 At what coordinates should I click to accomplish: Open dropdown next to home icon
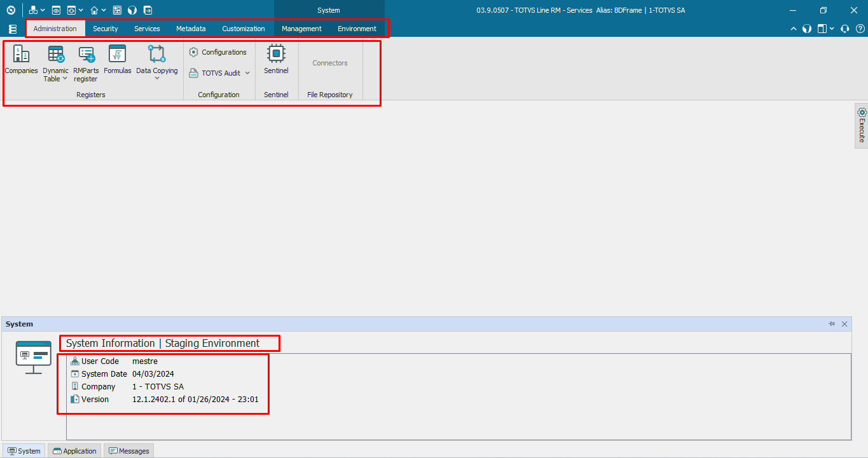coord(104,10)
